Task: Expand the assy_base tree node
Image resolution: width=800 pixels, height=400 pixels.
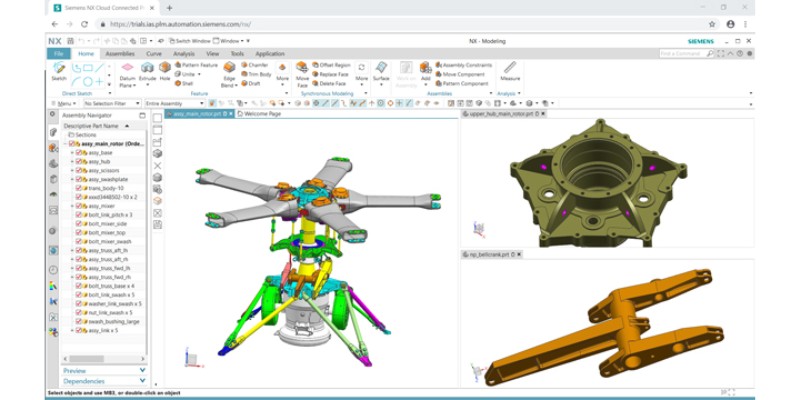Action: tap(72, 153)
